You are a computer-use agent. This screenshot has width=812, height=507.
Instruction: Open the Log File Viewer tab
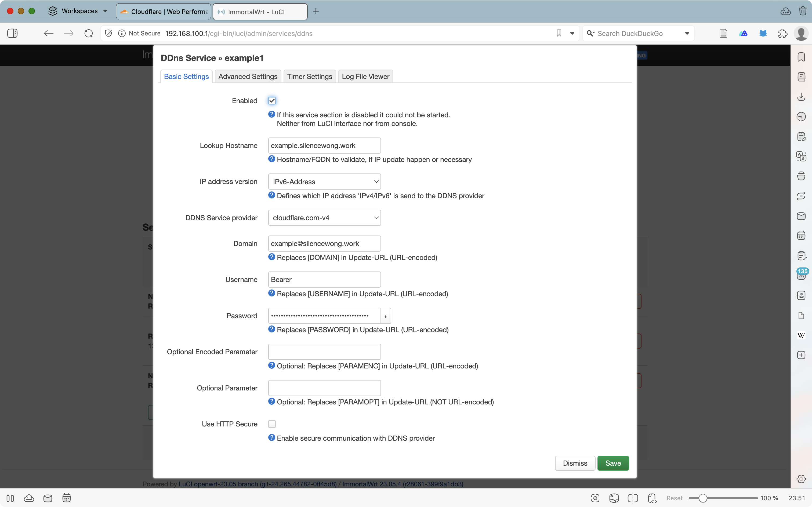pos(365,77)
